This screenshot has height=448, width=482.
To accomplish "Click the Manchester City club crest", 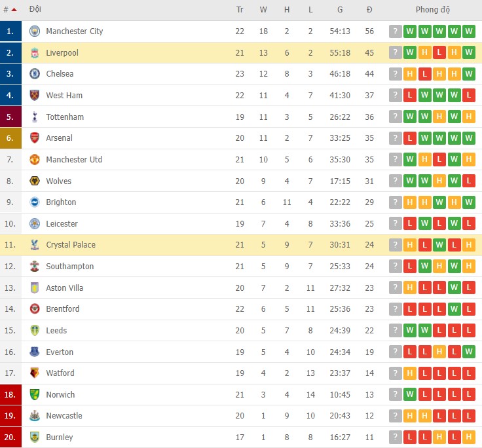I will (35, 31).
